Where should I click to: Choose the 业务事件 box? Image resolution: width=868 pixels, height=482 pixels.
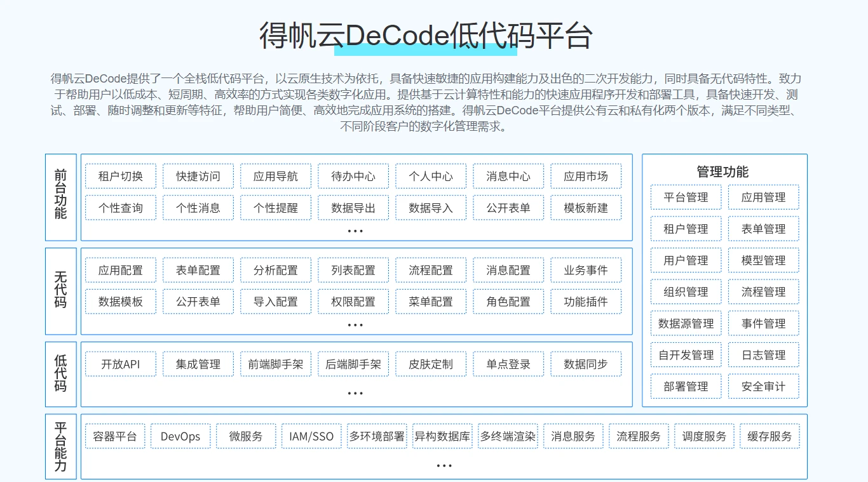pyautogui.click(x=586, y=271)
